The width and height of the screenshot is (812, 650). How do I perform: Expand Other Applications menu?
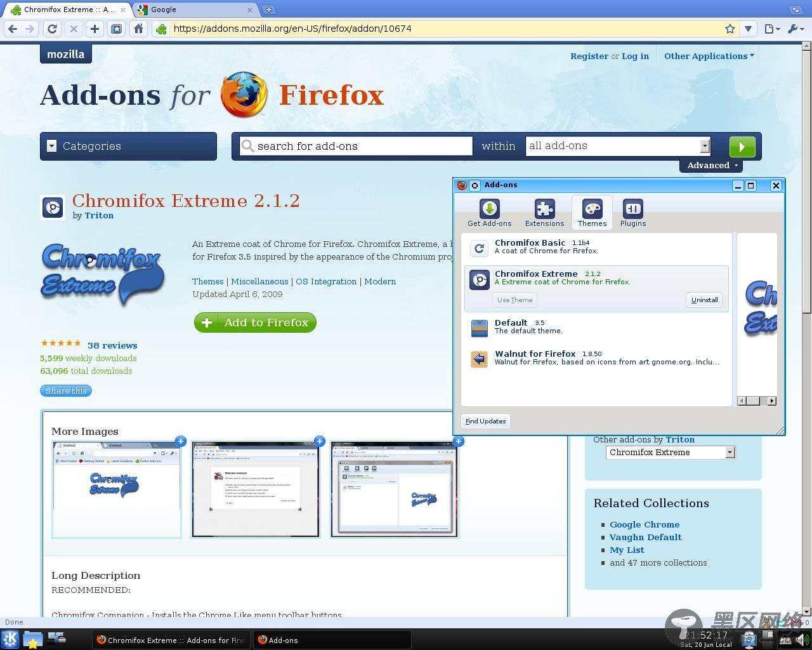pyautogui.click(x=709, y=56)
